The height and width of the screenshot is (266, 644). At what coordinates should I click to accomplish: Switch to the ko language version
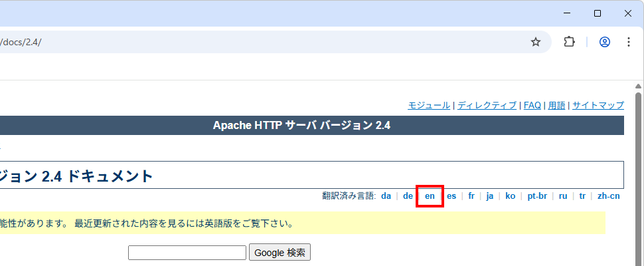point(510,196)
